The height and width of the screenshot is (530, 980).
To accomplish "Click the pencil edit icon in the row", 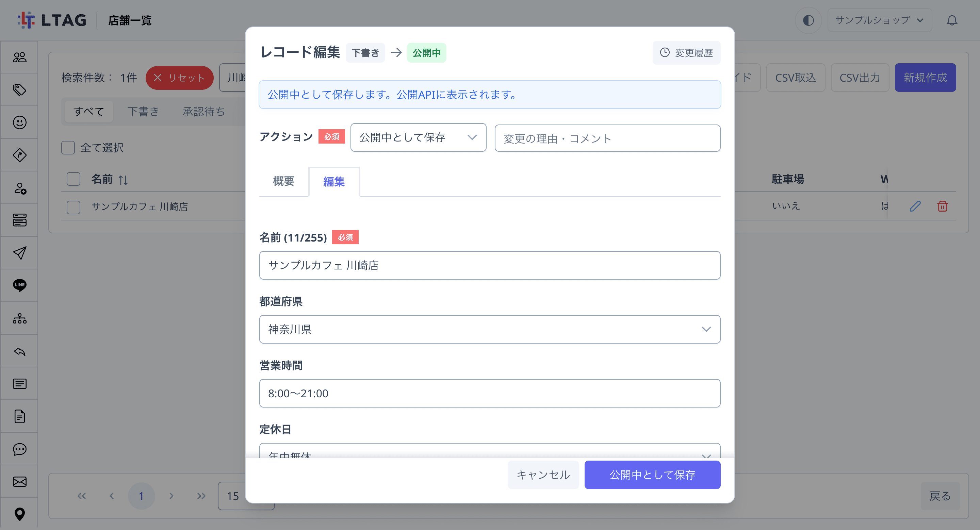I will click(915, 206).
